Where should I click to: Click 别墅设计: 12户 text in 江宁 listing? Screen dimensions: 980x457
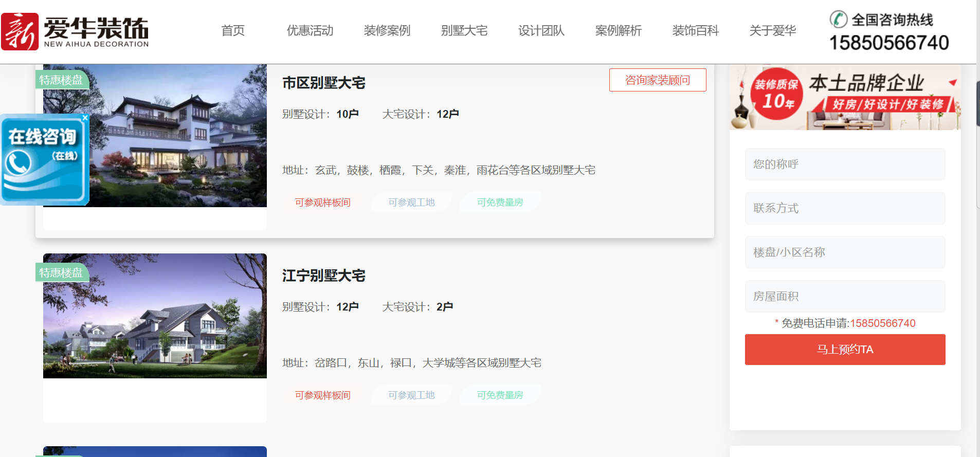pos(320,307)
